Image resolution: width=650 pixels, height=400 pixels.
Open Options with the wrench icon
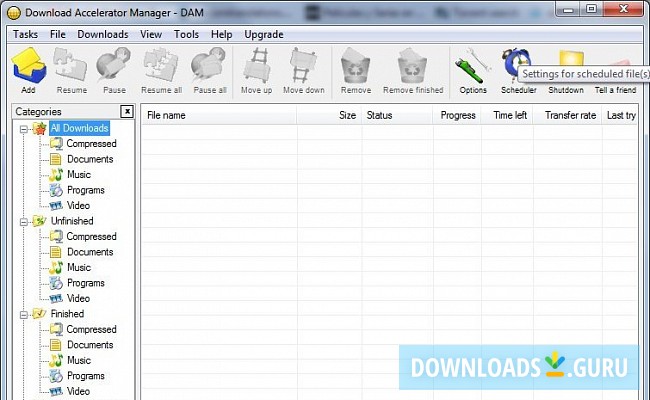[x=473, y=65]
